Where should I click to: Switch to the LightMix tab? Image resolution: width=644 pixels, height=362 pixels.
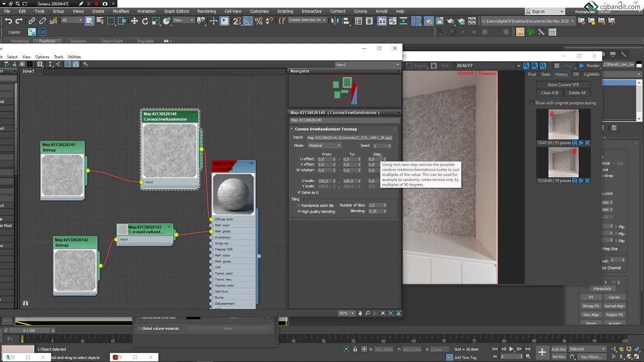click(x=592, y=74)
